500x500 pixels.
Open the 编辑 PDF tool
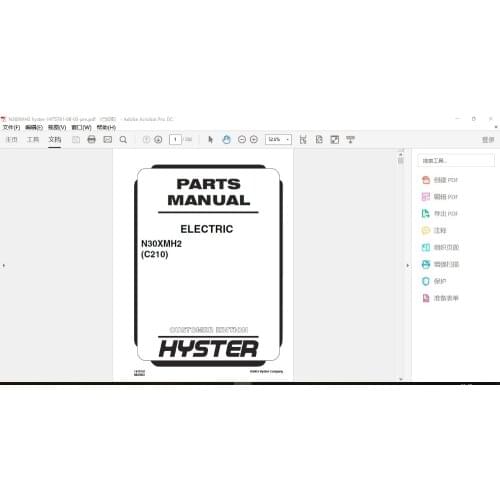pyautogui.click(x=440, y=197)
